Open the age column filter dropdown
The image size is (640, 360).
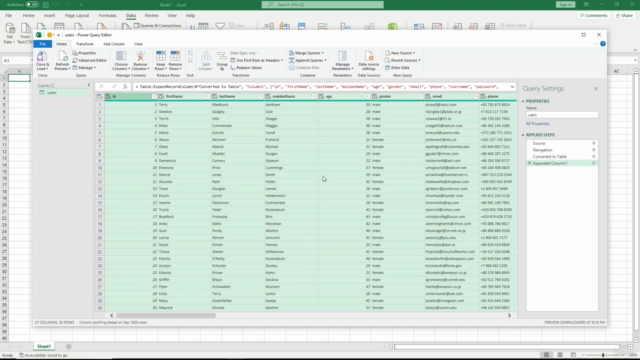click(367, 96)
